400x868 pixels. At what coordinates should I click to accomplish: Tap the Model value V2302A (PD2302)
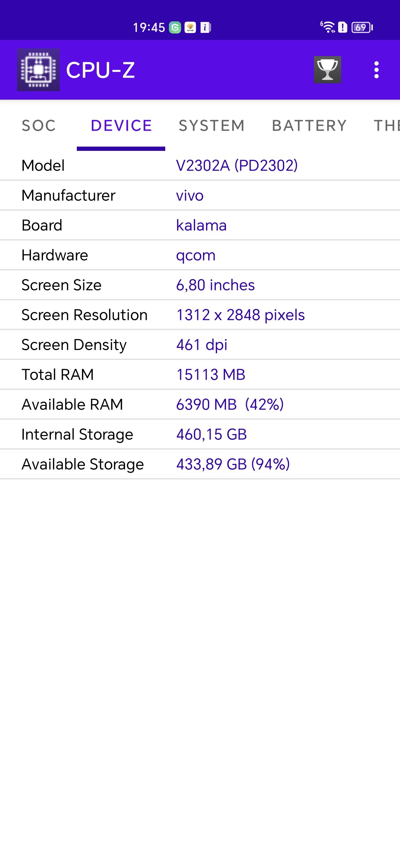(237, 165)
